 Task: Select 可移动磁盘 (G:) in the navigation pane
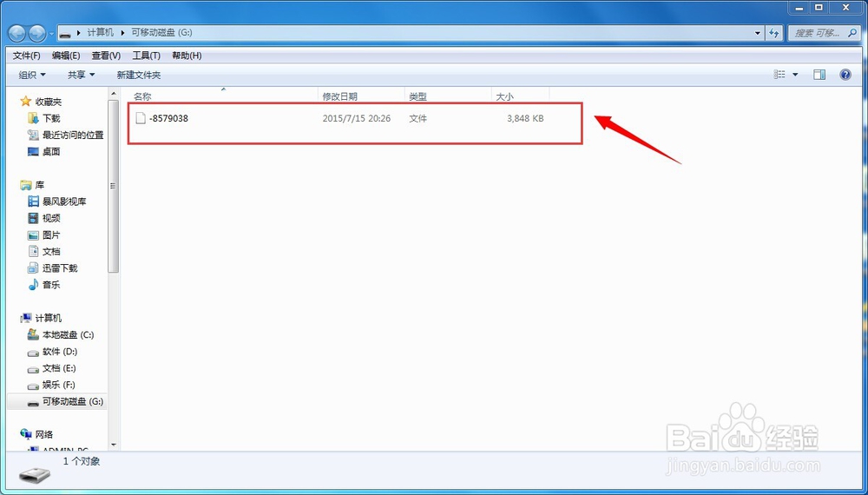[73, 401]
